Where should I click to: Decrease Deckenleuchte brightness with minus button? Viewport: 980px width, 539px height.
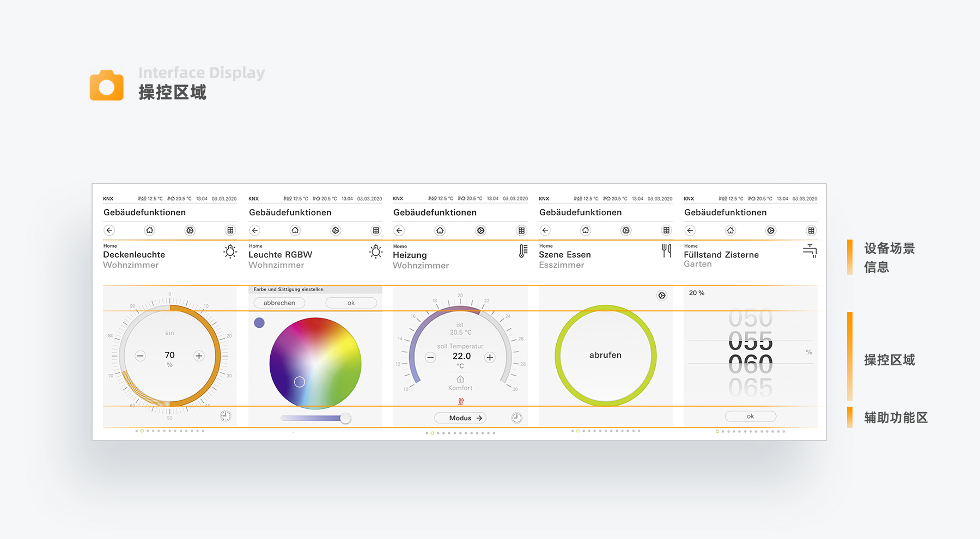(141, 356)
